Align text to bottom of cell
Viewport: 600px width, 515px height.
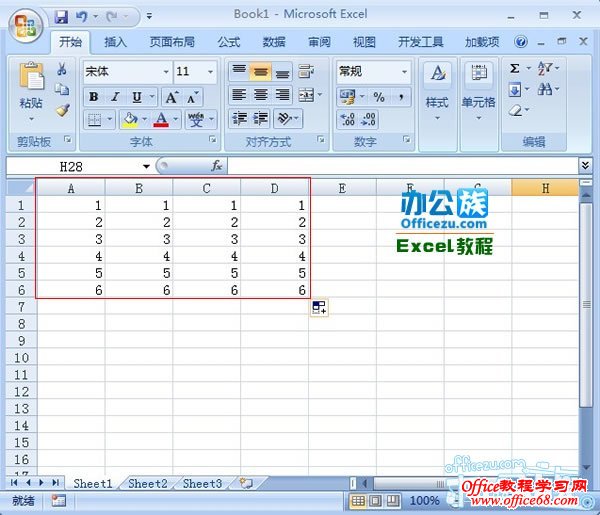(x=282, y=72)
